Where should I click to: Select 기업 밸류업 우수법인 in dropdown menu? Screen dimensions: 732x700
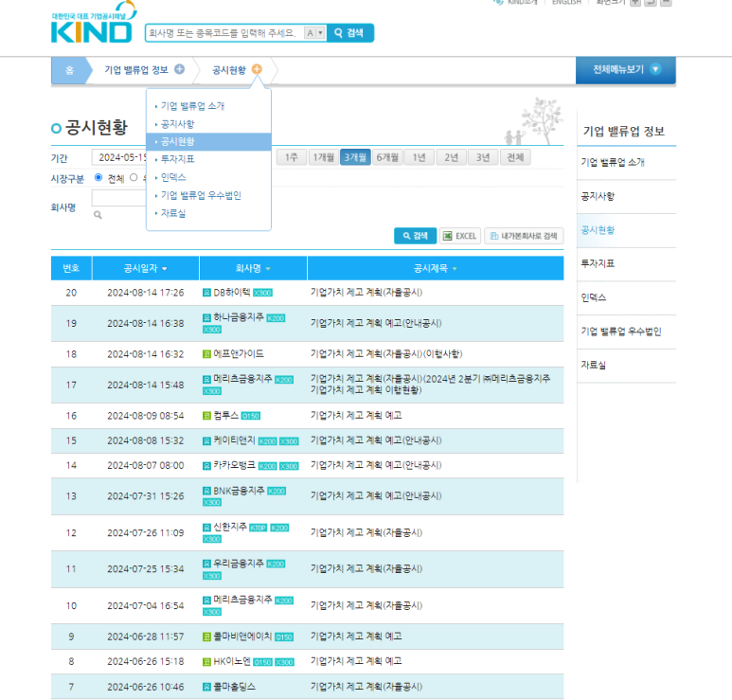click(x=201, y=195)
